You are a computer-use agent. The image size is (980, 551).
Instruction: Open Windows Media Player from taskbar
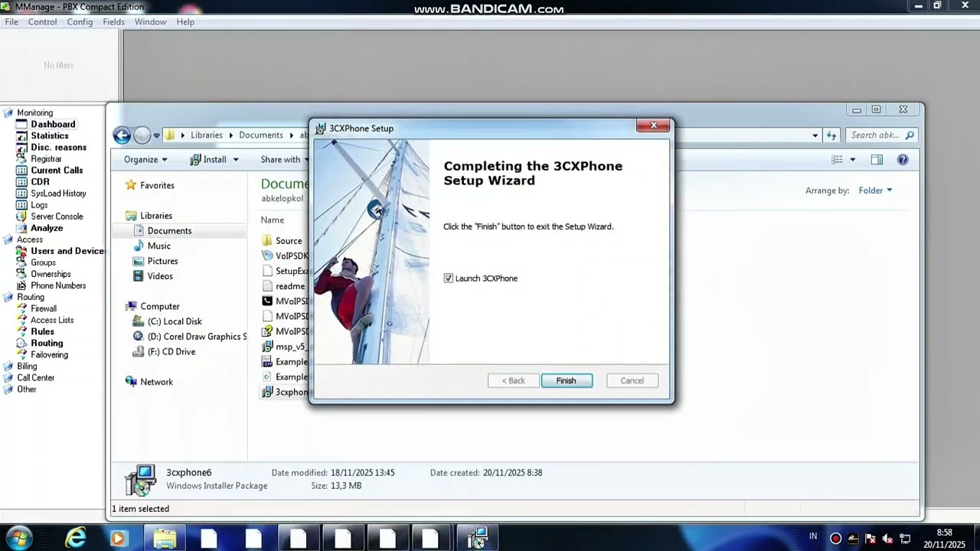(118, 539)
